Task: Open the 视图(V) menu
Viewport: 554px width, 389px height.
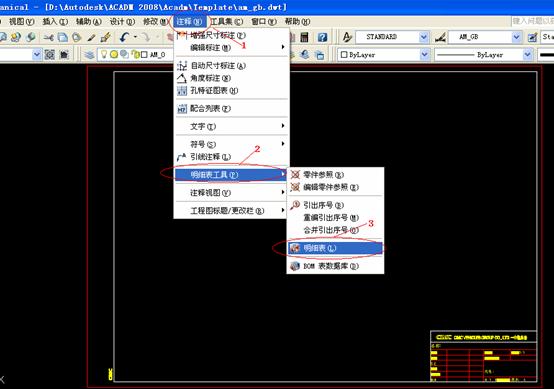Action: click(21, 22)
